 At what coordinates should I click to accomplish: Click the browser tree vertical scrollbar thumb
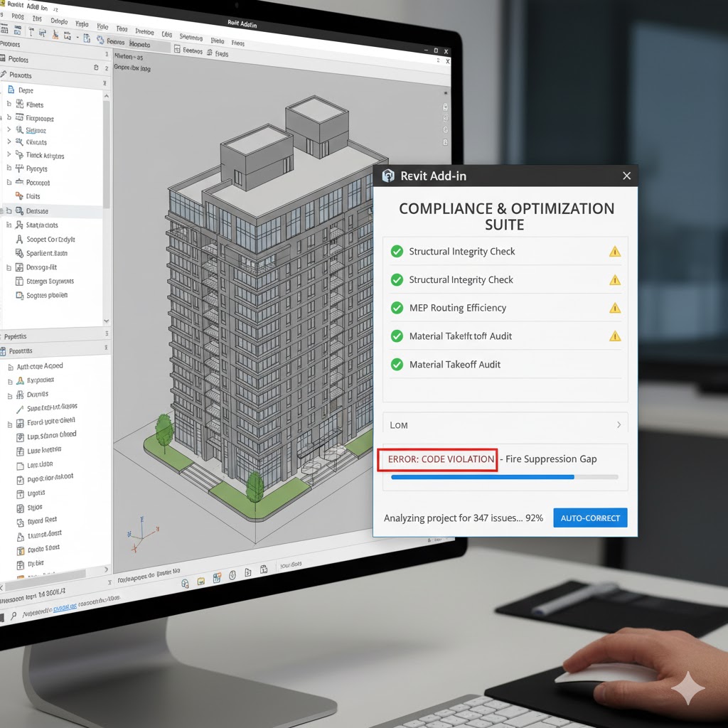click(x=107, y=154)
